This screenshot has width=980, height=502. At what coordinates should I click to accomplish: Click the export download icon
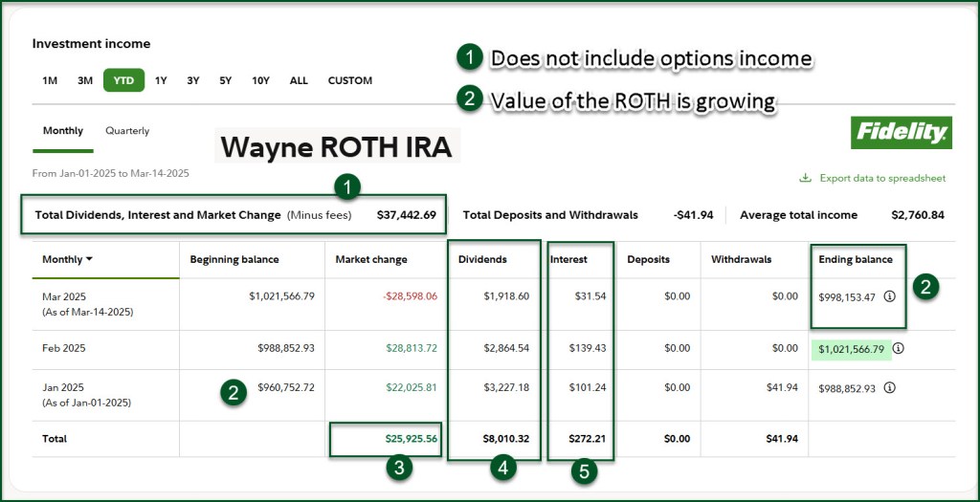tap(805, 178)
